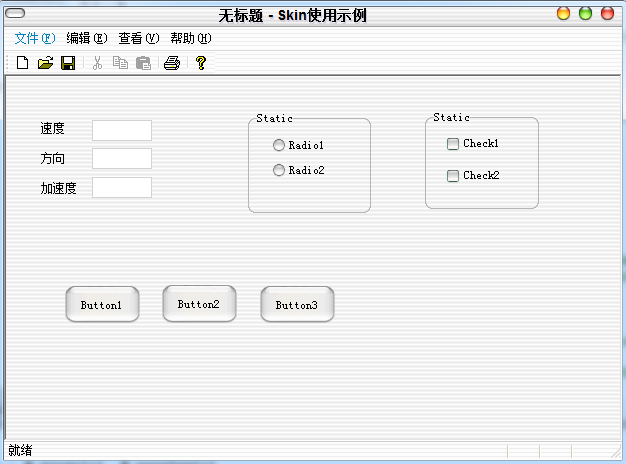The height and width of the screenshot is (464, 626).
Task: Click the Cut scissors icon
Action: click(97, 63)
